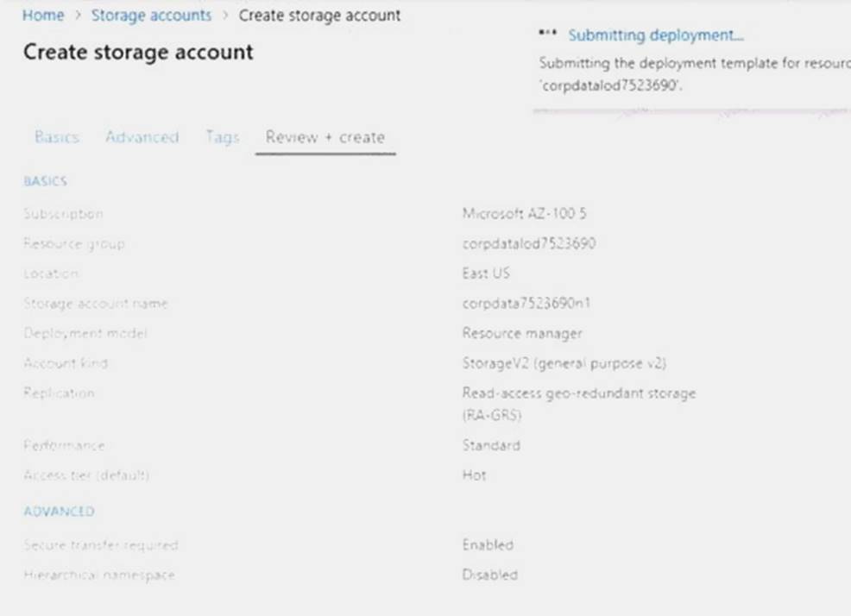Select storage account name corpdata7523690n1
The image size is (851, 616).
point(526,303)
